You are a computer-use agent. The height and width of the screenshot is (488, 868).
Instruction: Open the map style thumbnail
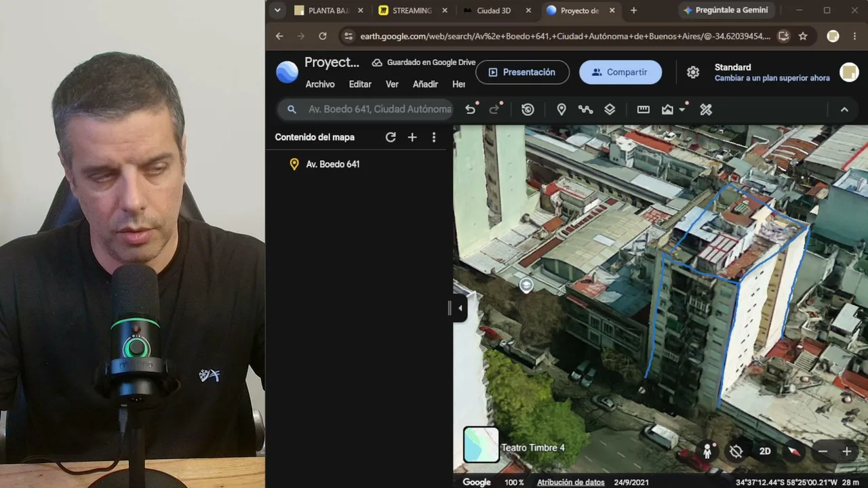481,445
